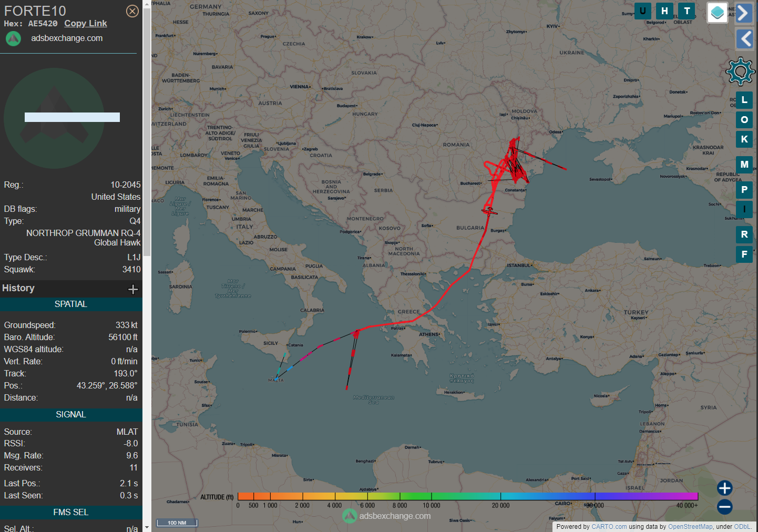Screen dimensions: 758x532
Task: Click the right arrow expand button
Action: 744,13
